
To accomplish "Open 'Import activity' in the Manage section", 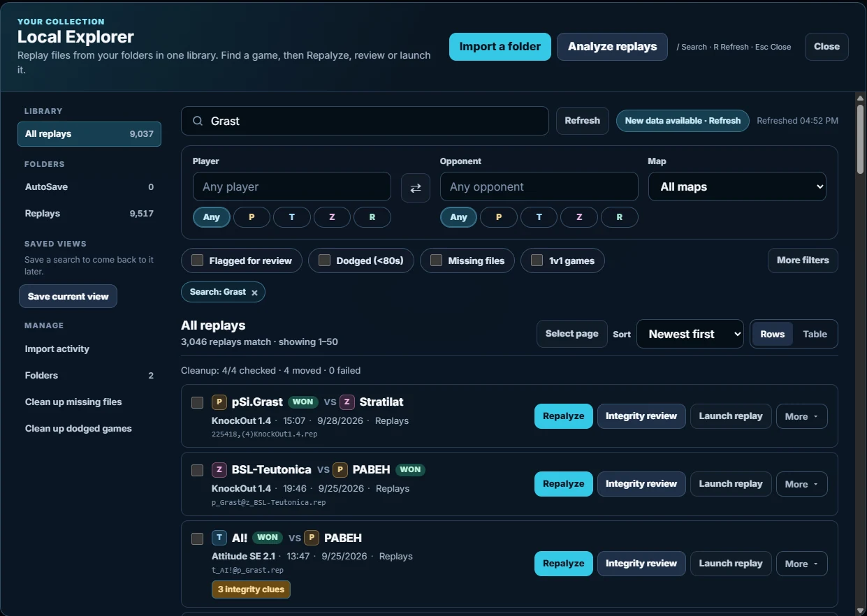I will coord(89,349).
